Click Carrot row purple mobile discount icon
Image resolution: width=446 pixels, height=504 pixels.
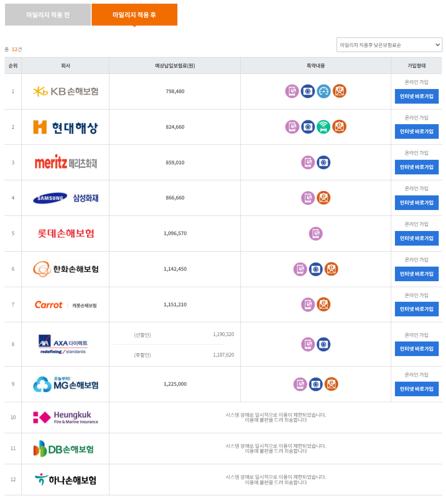pos(308,304)
